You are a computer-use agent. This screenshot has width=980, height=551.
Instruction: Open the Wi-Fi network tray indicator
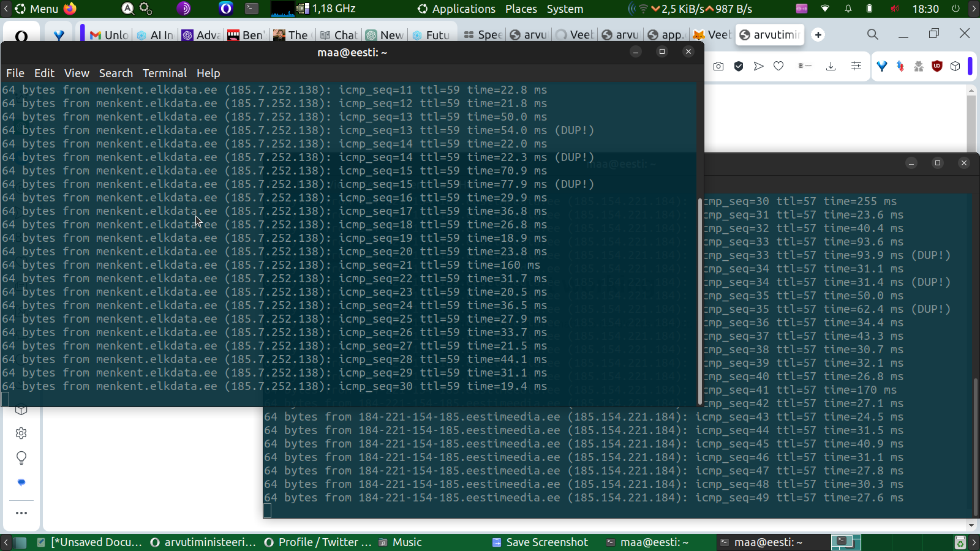825,9
